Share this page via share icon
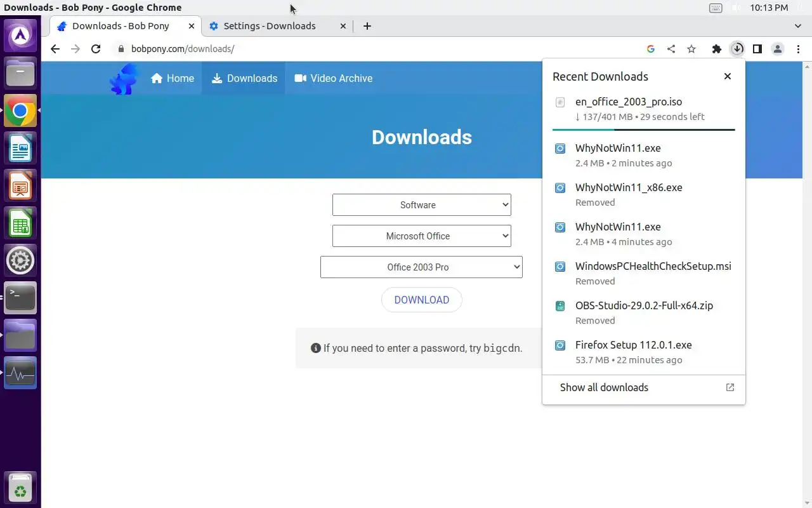This screenshot has height=508, width=812. point(671,49)
